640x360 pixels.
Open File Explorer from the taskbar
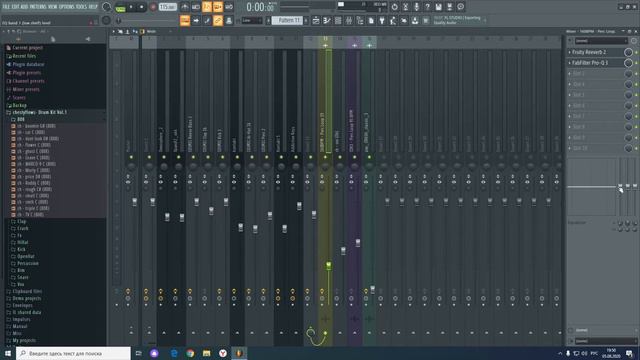(207, 353)
